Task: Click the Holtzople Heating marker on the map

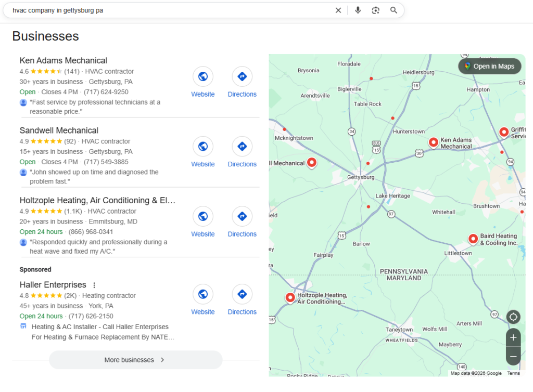Action: [290, 297]
